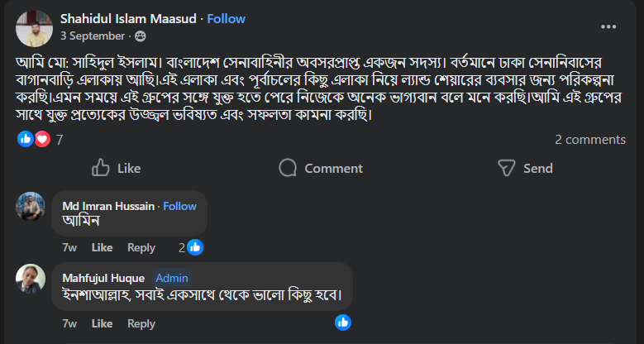Open Shahidul Islam Maasud's profile picture
644x344 pixels.
tap(34, 27)
